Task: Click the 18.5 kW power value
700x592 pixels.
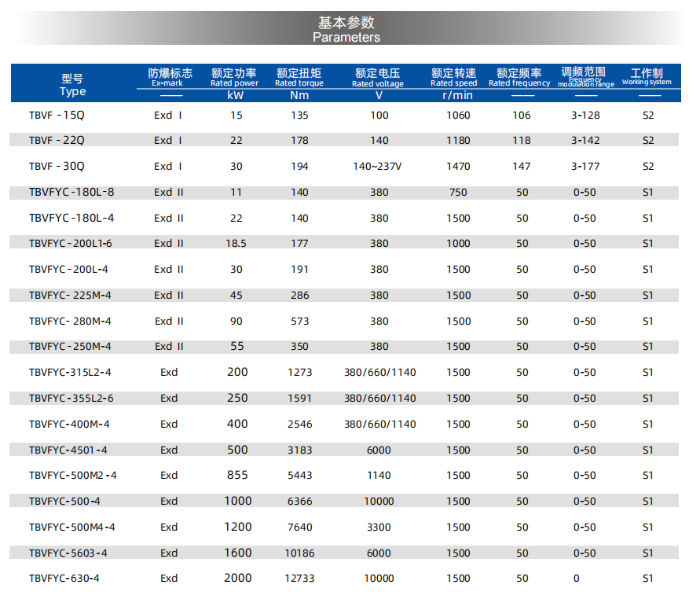Action: pos(236,244)
